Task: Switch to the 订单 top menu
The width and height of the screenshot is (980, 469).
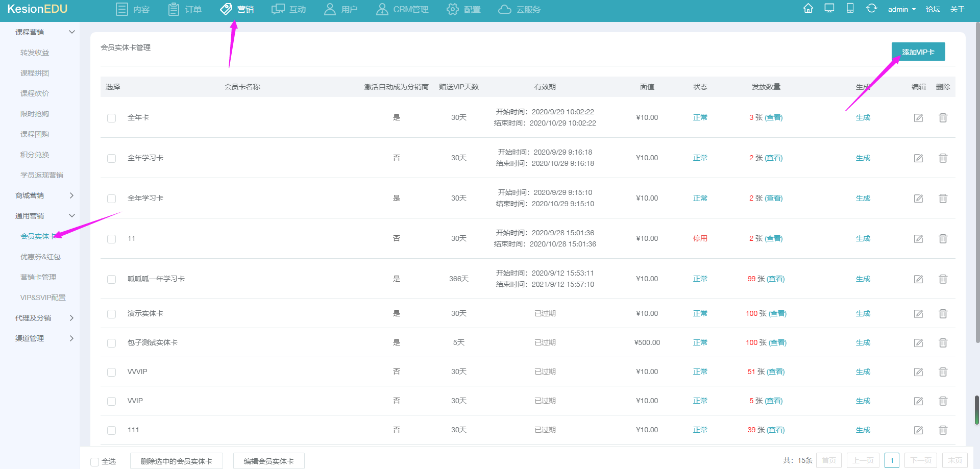Action: [x=185, y=9]
